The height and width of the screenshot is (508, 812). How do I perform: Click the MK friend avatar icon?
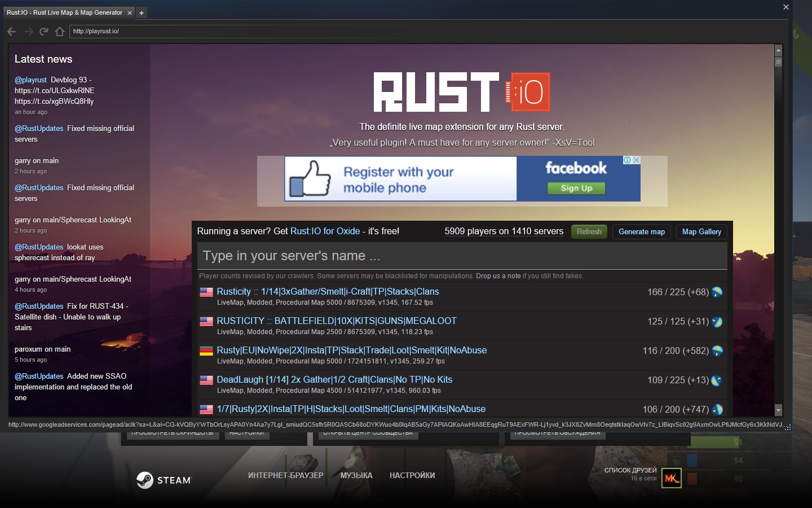point(672,478)
